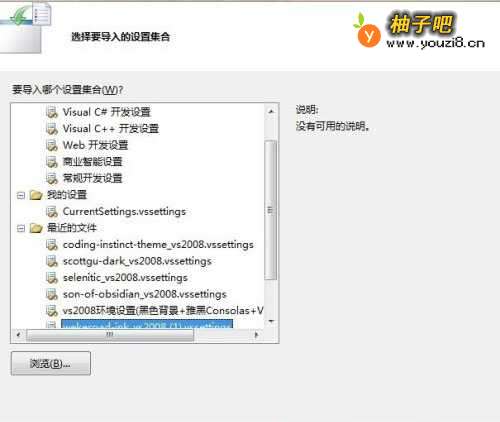Collapse the 最近的文件 tree node
The image size is (500, 422).
(x=21, y=228)
